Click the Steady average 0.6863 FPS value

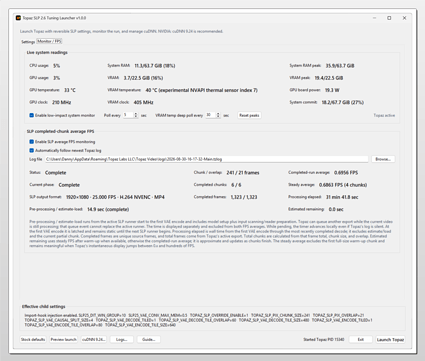point(343,185)
